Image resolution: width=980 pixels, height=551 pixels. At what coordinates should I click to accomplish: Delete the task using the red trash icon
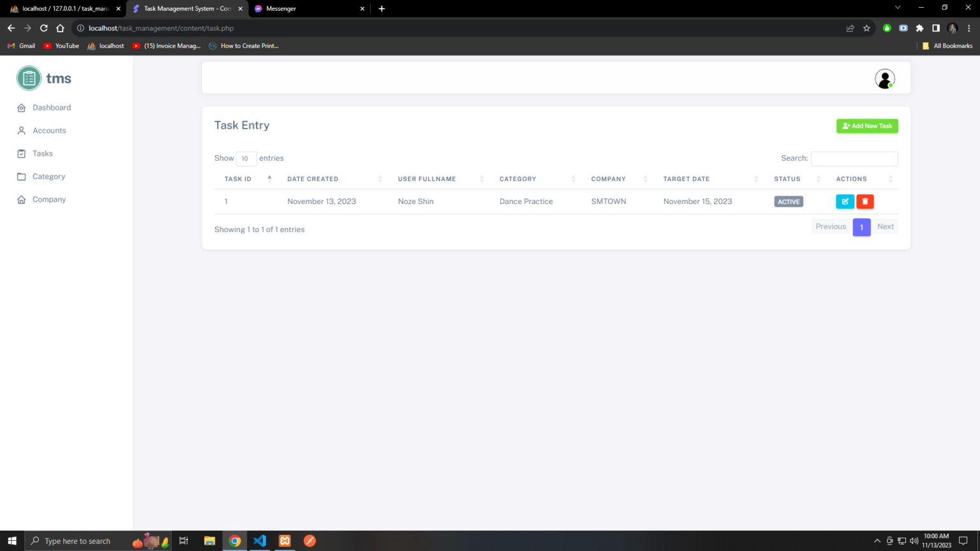pyautogui.click(x=865, y=201)
